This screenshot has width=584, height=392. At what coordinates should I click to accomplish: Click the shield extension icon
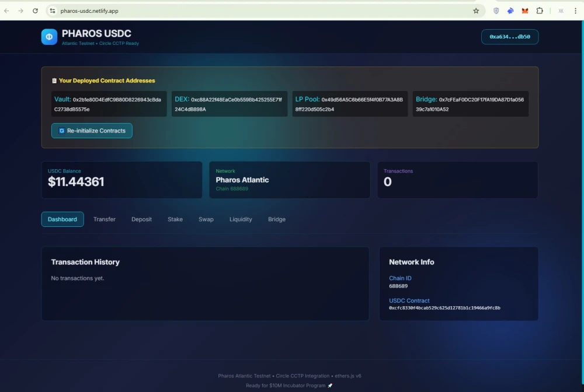[496, 11]
